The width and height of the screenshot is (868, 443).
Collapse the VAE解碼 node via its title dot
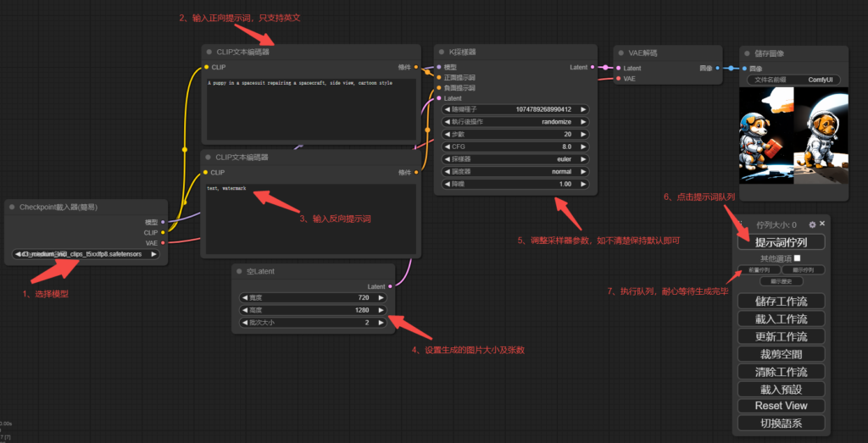(x=620, y=52)
